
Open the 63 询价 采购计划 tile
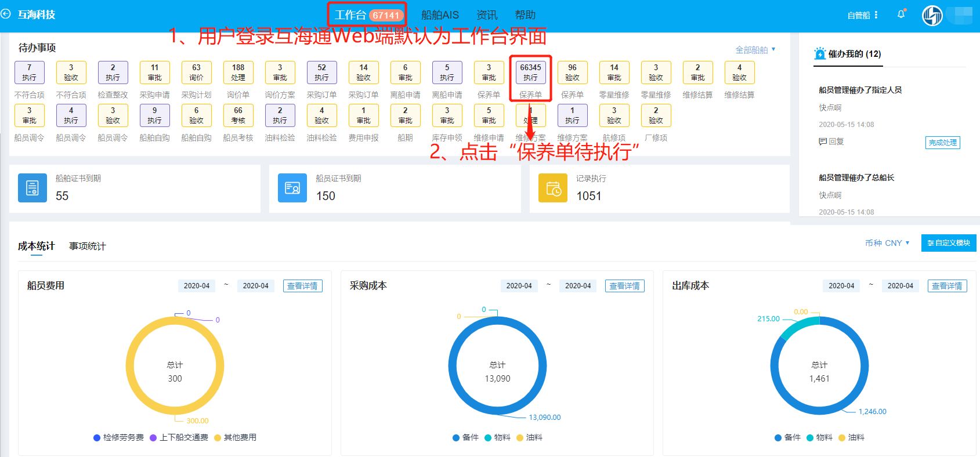(x=197, y=72)
